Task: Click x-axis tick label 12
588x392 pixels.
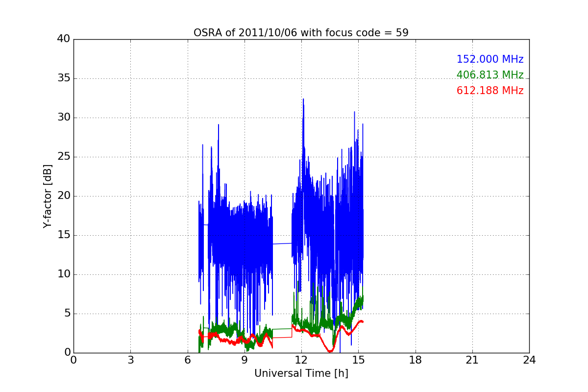Action: point(301,360)
